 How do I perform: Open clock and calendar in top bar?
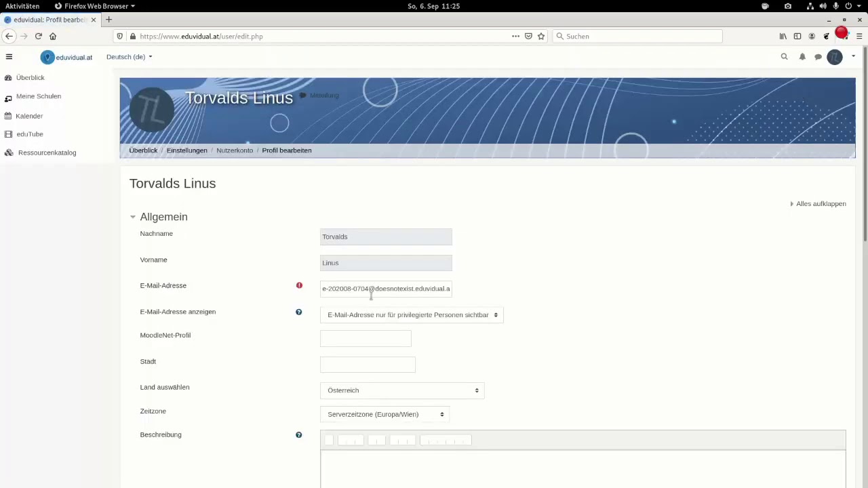434,6
